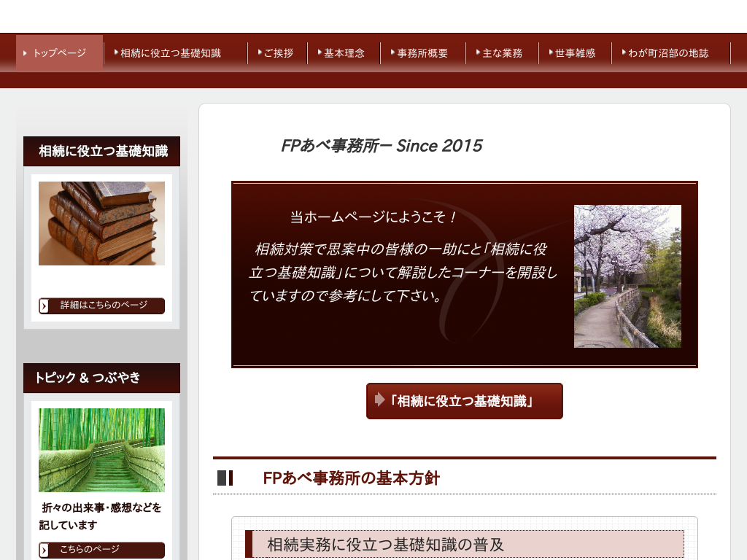Navigate to わが町沼部の地誌
747x560 pixels.
[x=667, y=53]
